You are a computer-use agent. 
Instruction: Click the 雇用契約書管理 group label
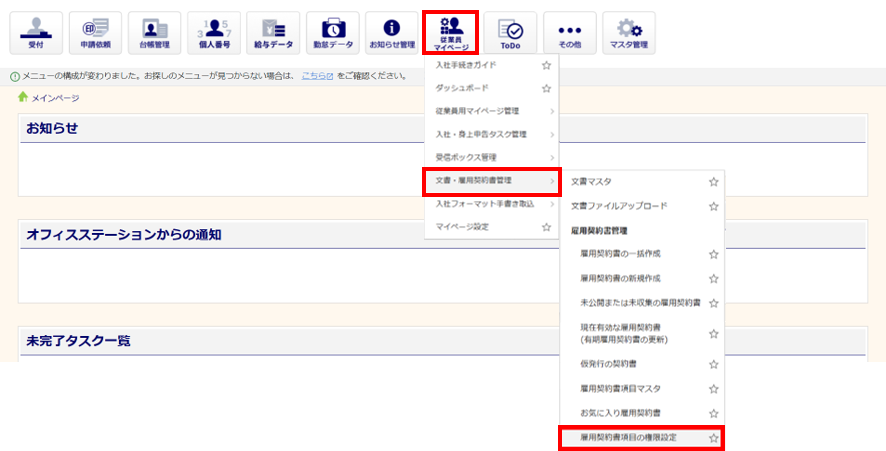(599, 231)
